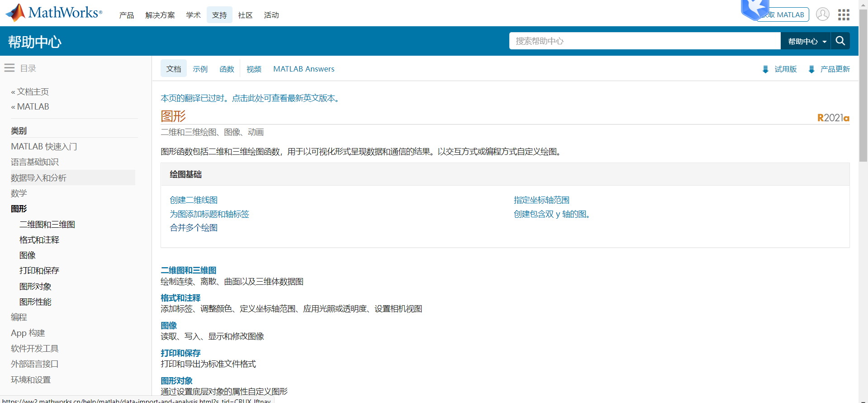Click the R2021a release label
This screenshot has height=403, width=868.
click(x=833, y=118)
